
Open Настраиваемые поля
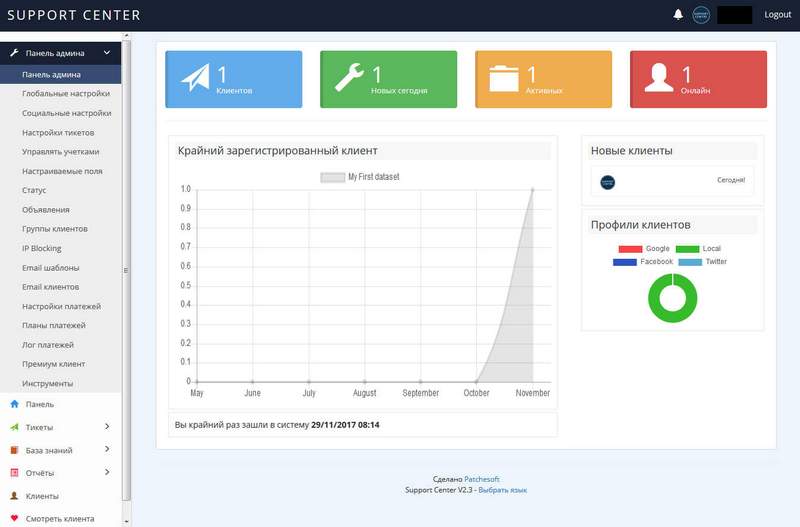[x=62, y=171]
